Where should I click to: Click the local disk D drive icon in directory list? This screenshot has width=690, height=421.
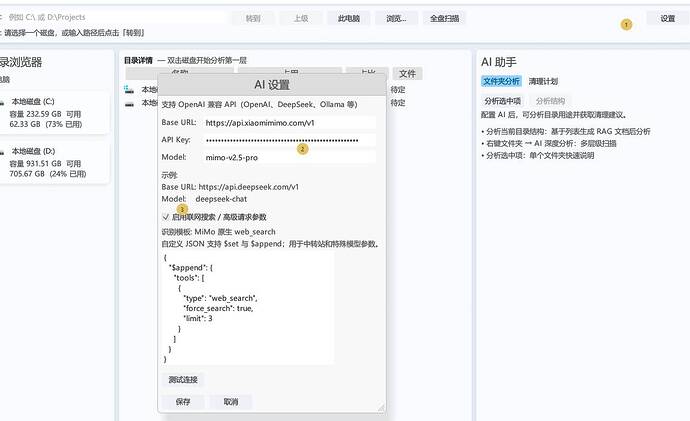click(x=129, y=104)
